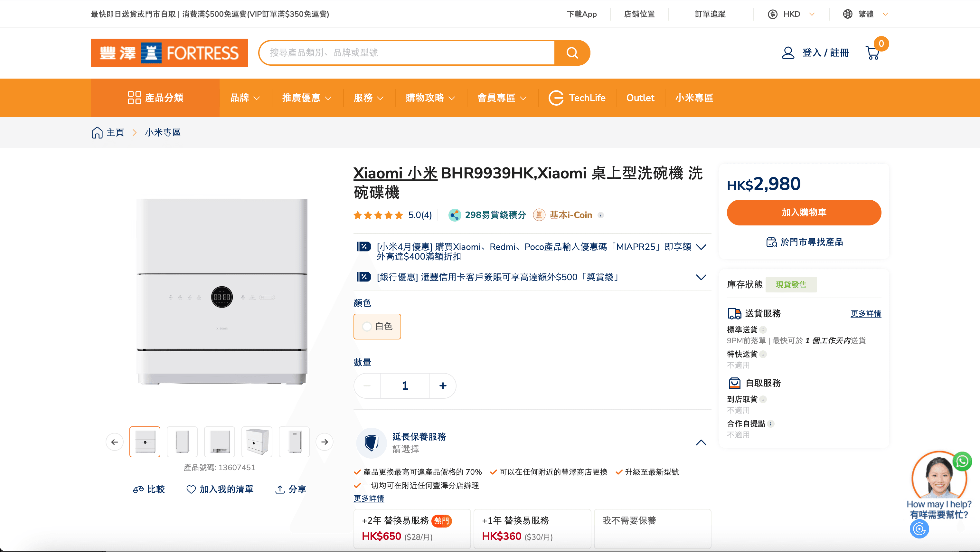Click 加入購物車 button
This screenshot has width=980, height=552.
click(x=804, y=213)
